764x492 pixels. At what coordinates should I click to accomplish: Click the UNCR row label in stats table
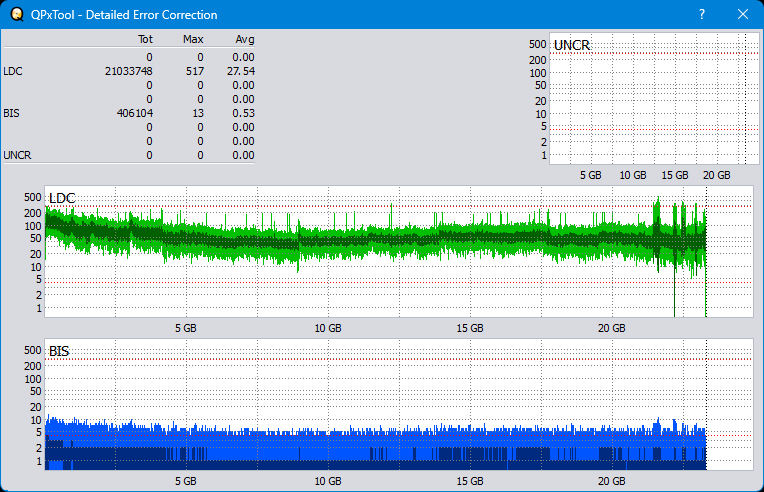pos(18,155)
